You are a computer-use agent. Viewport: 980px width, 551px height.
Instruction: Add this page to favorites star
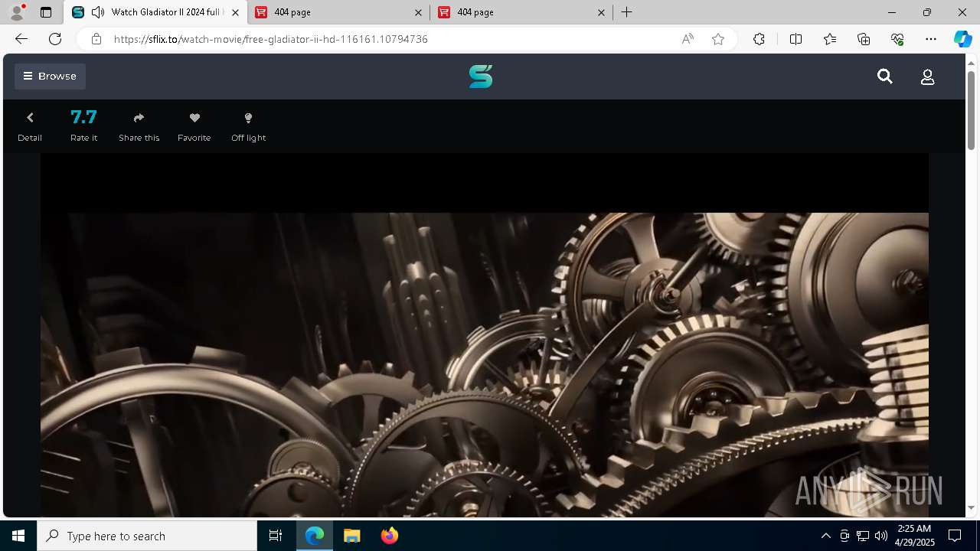pos(718,39)
